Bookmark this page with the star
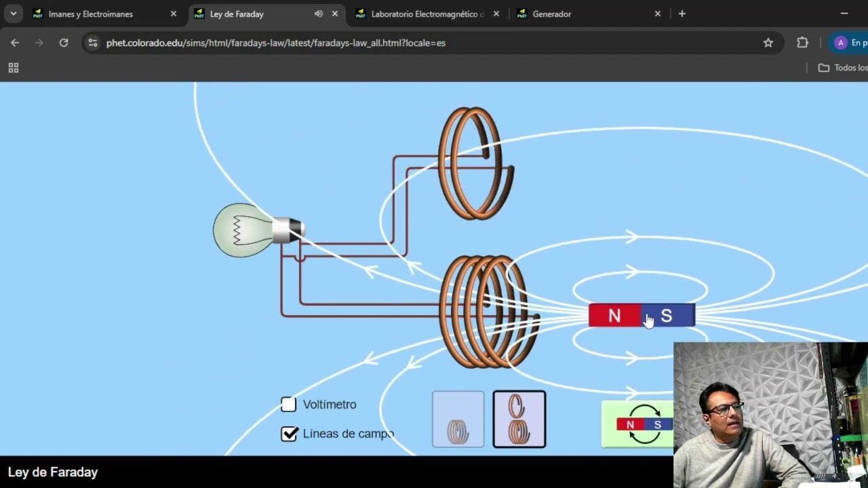868x488 pixels. point(768,43)
